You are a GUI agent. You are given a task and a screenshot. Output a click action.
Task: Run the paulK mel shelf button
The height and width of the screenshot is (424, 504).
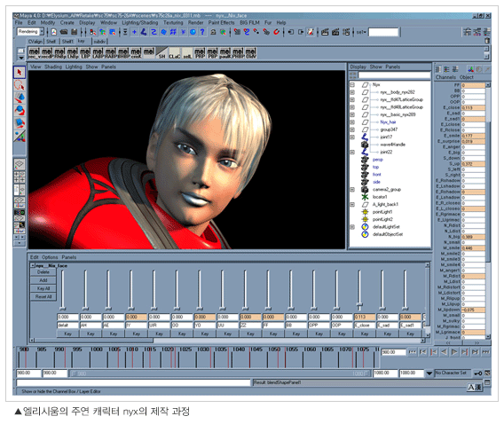coord(225,52)
